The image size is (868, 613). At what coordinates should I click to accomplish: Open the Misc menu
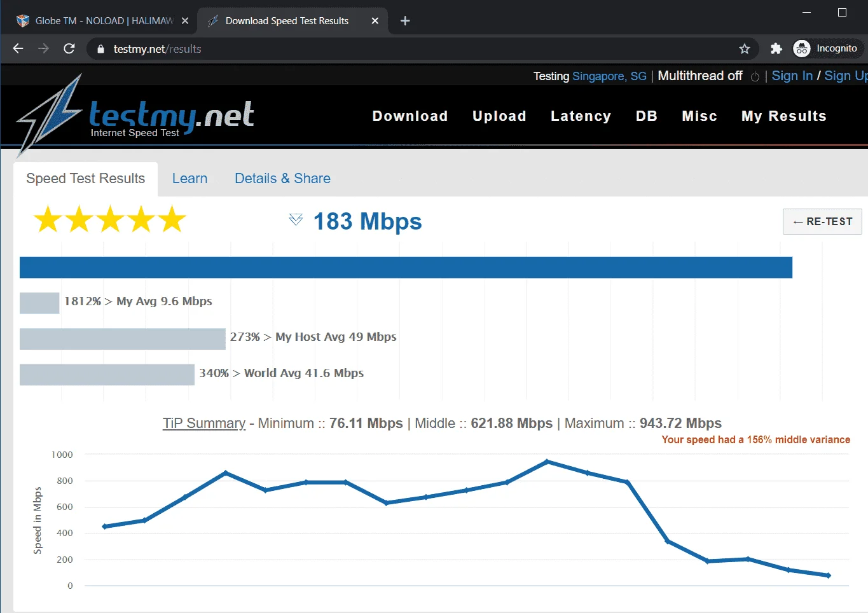[x=699, y=116]
